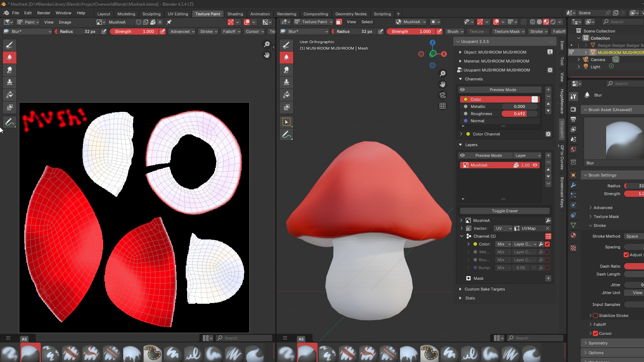Open the Render menu
This screenshot has width=644, height=362.
coord(44,13)
